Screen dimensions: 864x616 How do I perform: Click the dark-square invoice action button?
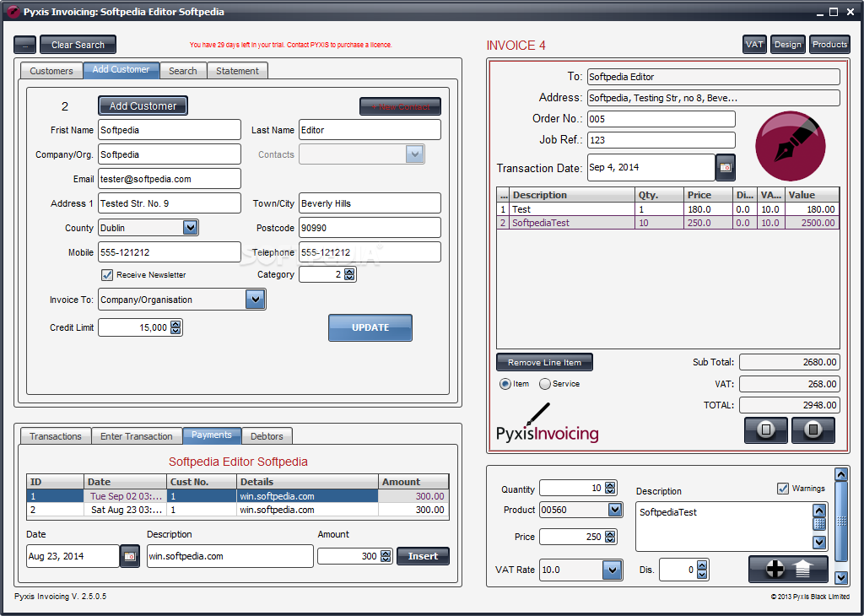coord(813,430)
